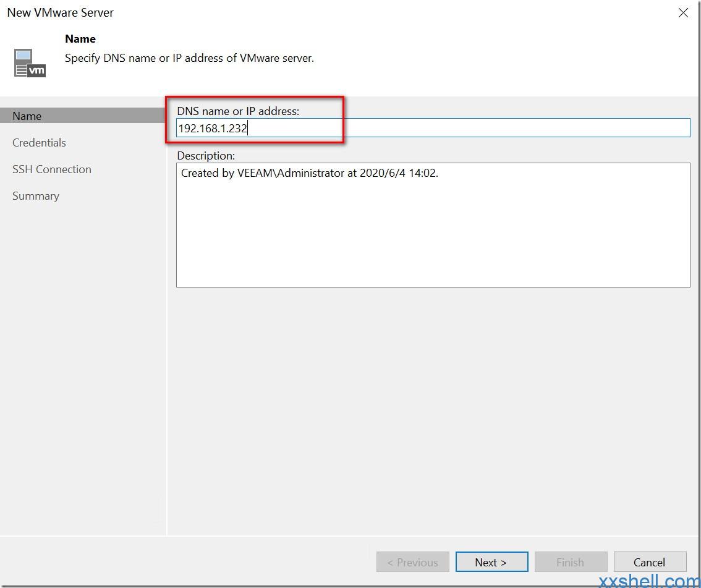Image resolution: width=701 pixels, height=588 pixels.
Task: Click the disabled Finish button
Action: coord(571,561)
